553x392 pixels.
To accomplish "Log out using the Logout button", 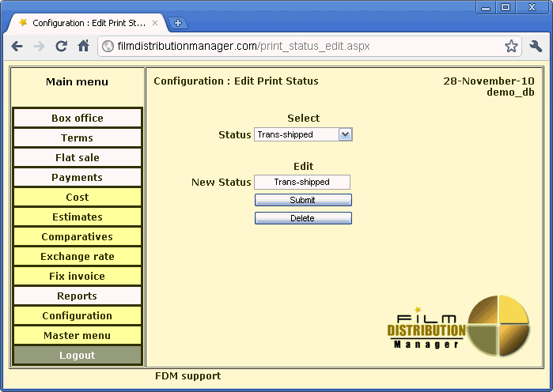I will (x=78, y=356).
